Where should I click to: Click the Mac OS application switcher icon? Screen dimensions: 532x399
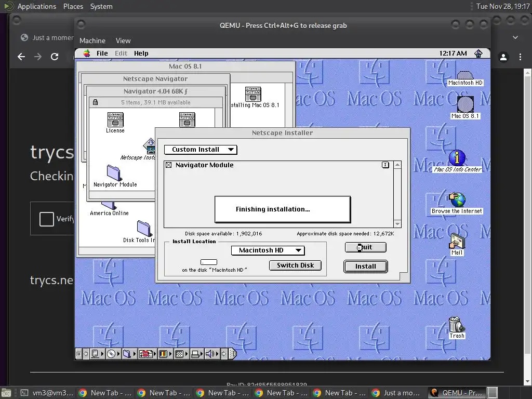click(478, 54)
